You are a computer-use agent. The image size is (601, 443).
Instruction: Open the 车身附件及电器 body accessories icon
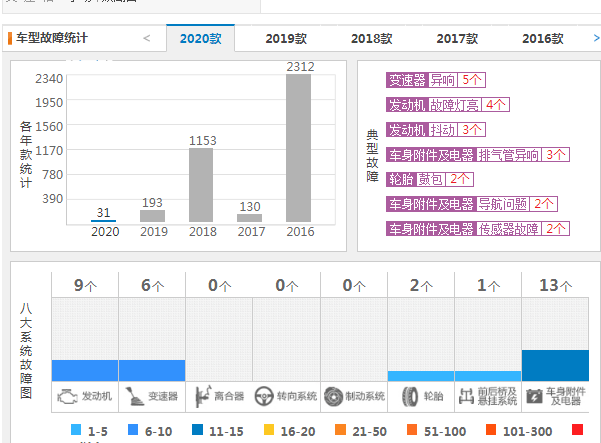pos(535,396)
